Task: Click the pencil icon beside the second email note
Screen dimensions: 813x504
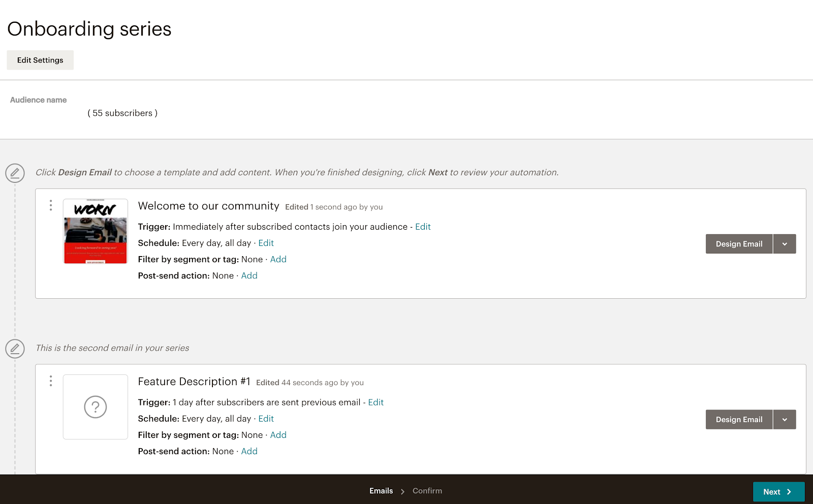Action: click(x=15, y=349)
